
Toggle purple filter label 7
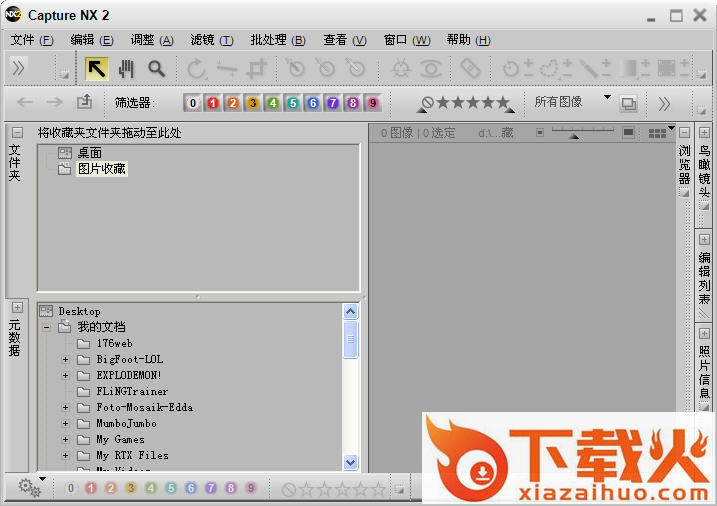333,103
